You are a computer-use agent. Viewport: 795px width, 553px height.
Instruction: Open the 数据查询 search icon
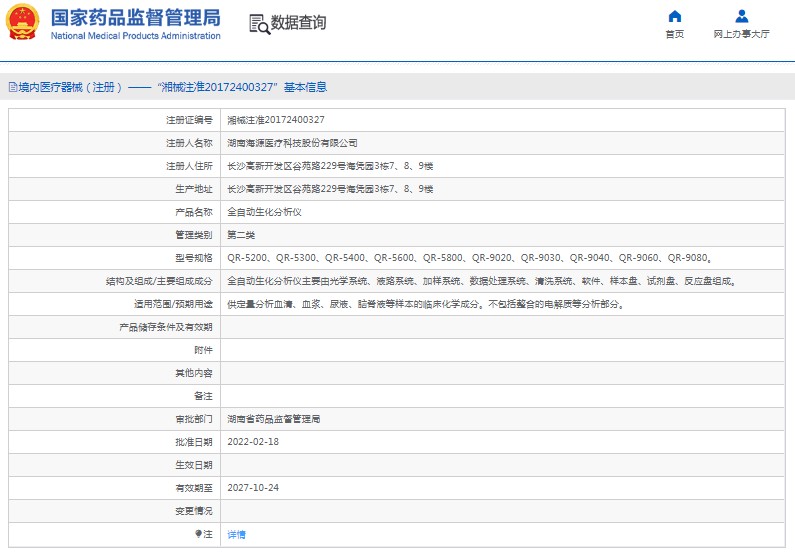tap(260, 24)
